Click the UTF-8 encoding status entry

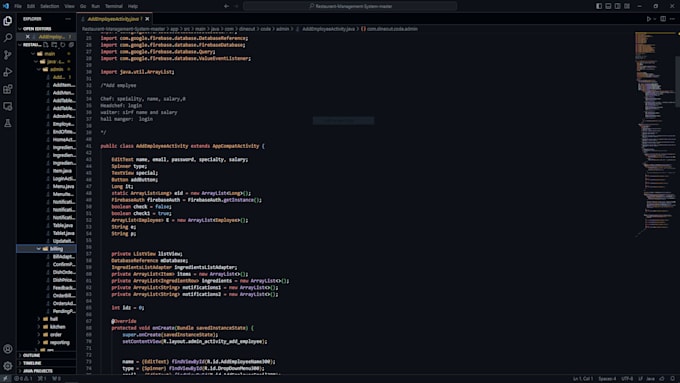628,379
